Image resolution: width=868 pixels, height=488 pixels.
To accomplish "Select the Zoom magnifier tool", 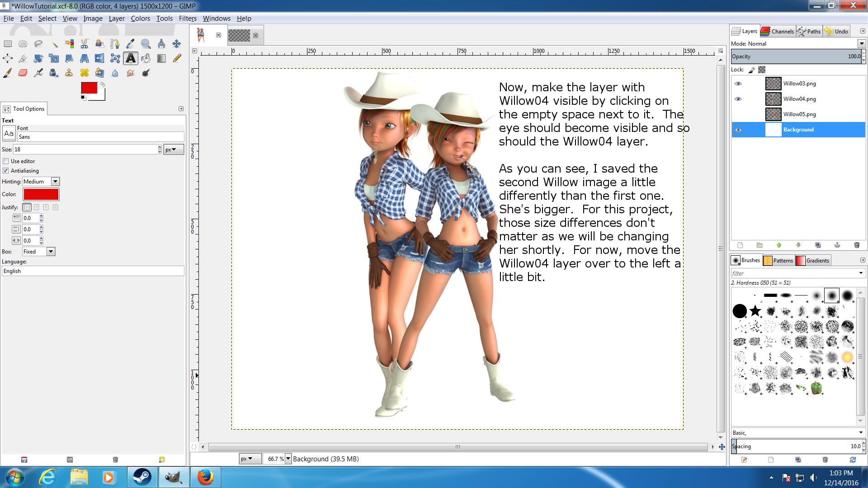I will tap(146, 44).
